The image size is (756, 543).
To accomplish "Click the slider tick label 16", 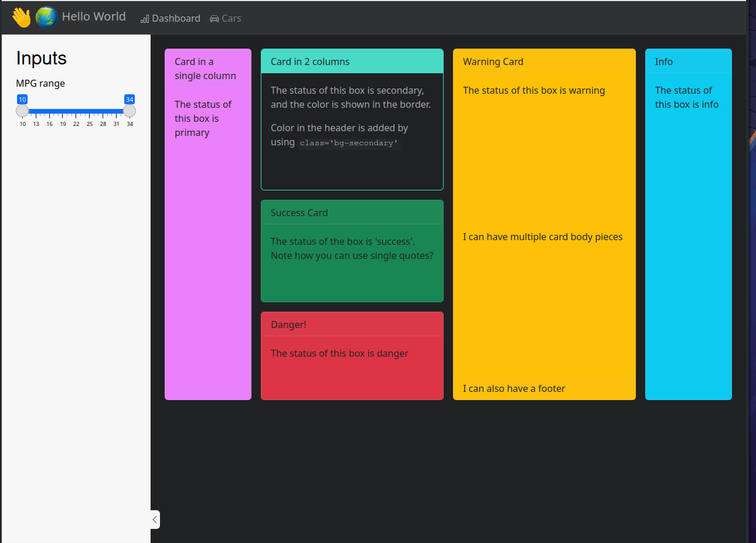I will [x=49, y=124].
